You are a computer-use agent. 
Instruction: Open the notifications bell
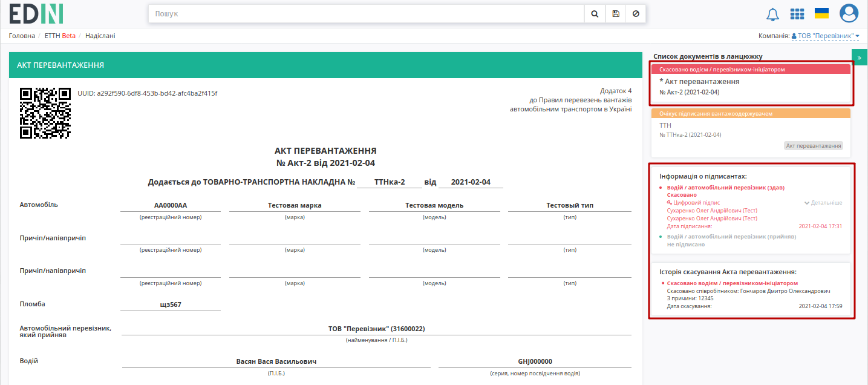[x=773, y=14]
